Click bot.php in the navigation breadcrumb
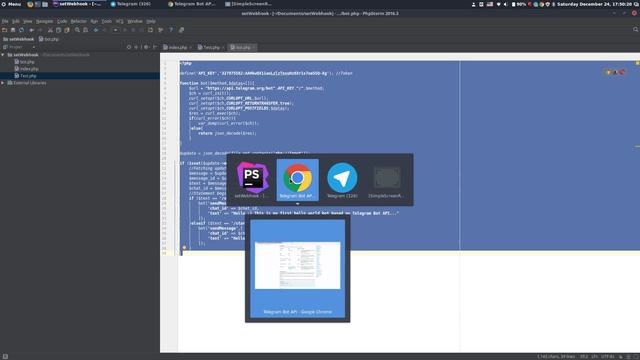640x360 pixels. click(x=49, y=39)
